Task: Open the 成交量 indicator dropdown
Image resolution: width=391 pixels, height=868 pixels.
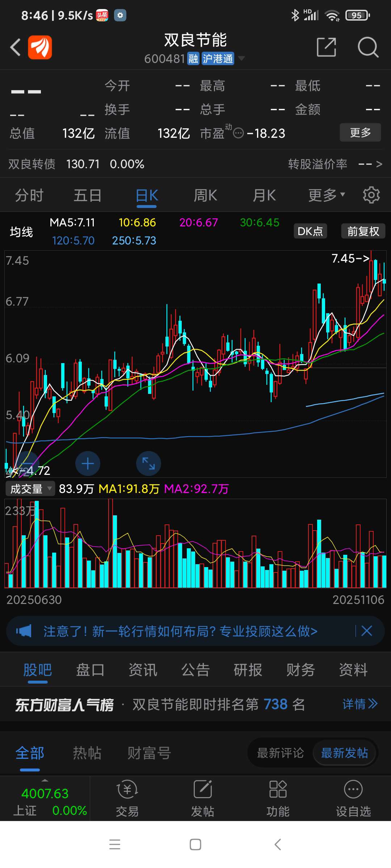Action: tap(30, 489)
